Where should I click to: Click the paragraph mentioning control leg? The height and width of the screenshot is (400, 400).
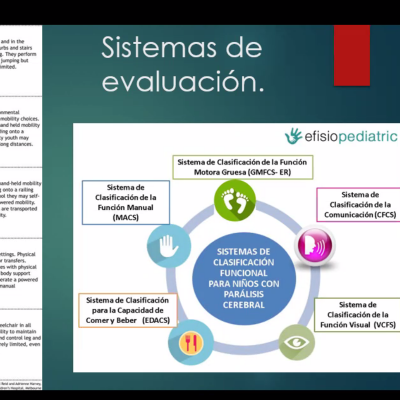(x=20, y=335)
